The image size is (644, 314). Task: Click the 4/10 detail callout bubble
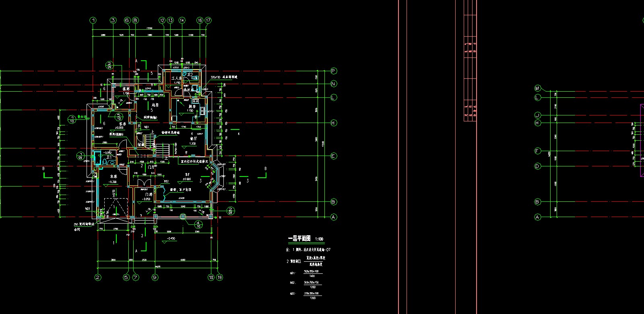click(x=198, y=224)
